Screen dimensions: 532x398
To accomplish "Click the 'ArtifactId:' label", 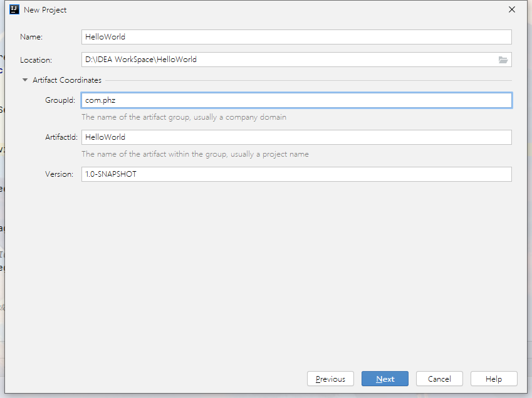I will click(x=61, y=137).
